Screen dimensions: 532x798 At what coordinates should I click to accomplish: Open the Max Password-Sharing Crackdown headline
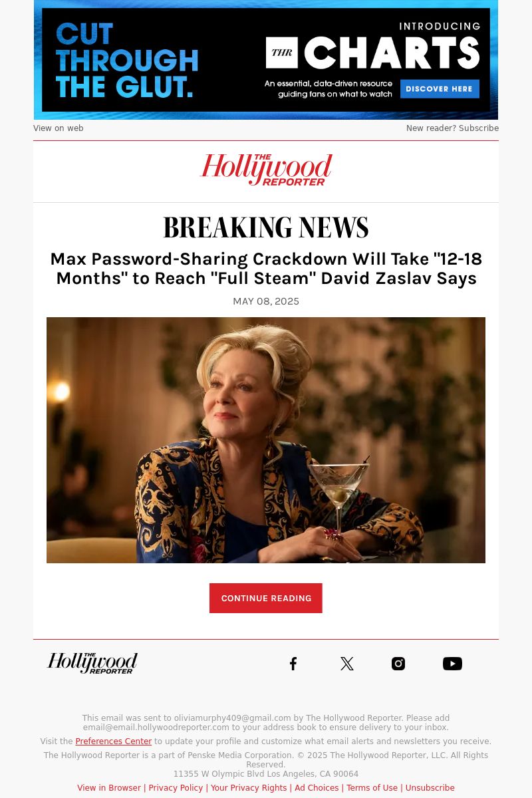pos(266,269)
